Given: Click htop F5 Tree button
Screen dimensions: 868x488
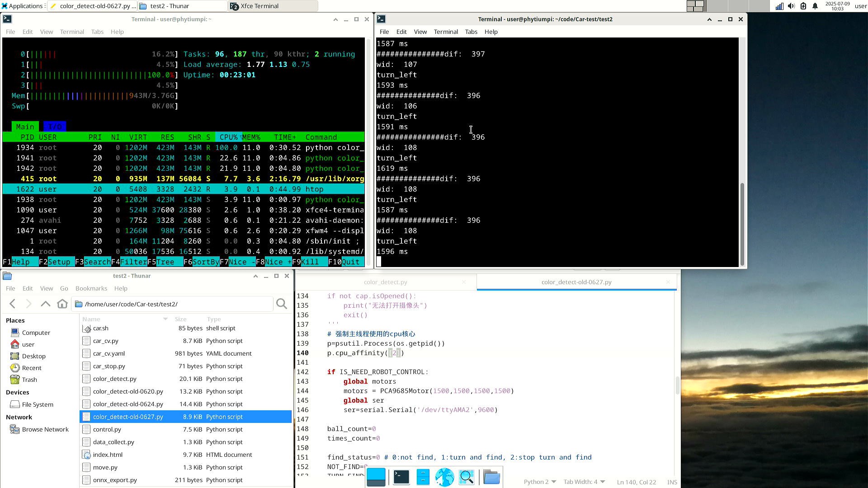Looking at the screenshot, I should [x=165, y=262].
